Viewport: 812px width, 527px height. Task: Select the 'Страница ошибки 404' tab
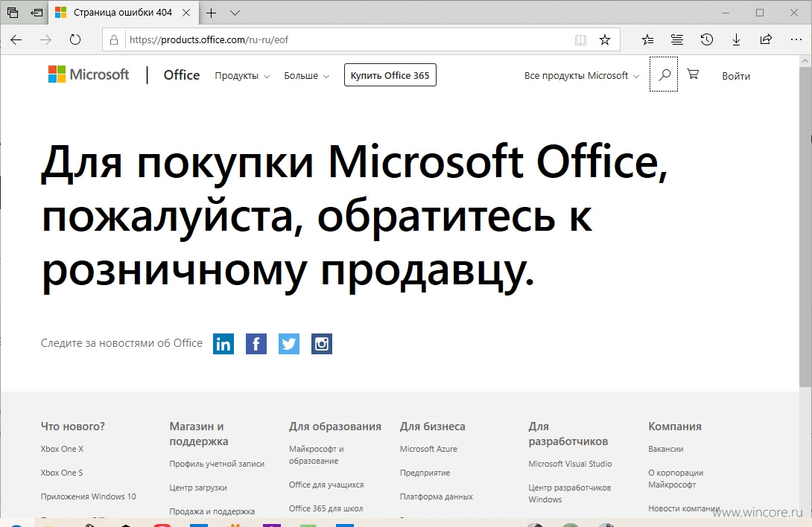click(x=123, y=13)
